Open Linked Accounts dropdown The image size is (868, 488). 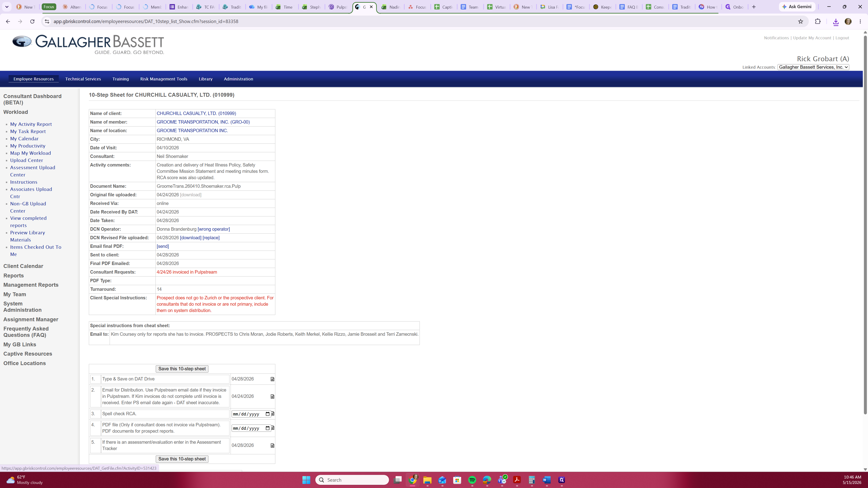pos(813,67)
